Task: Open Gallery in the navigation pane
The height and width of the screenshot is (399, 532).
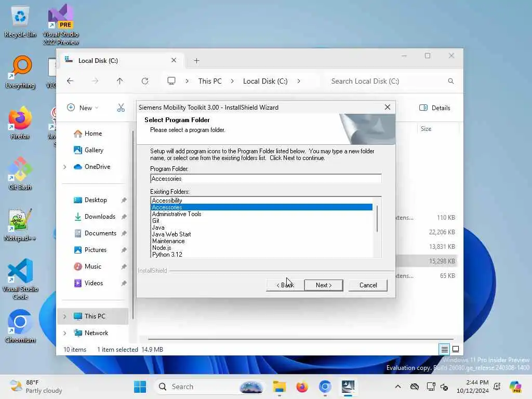Action: coord(88,150)
